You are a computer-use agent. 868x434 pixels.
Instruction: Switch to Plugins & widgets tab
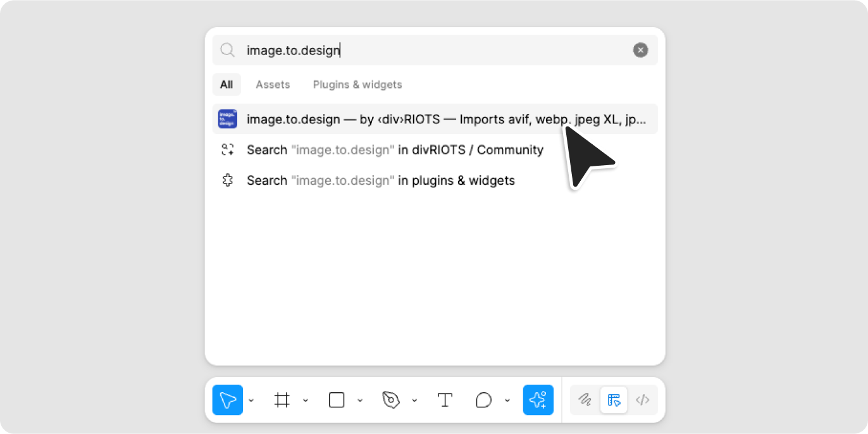[357, 84]
